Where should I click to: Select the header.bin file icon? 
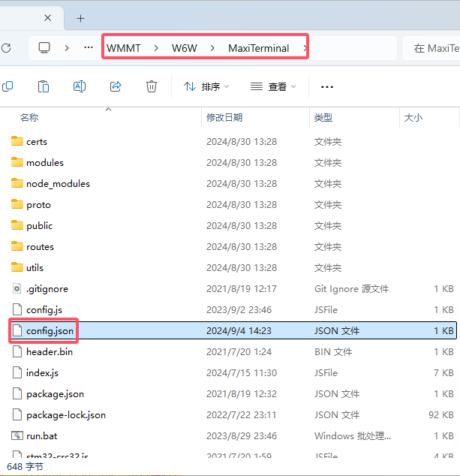point(17,351)
